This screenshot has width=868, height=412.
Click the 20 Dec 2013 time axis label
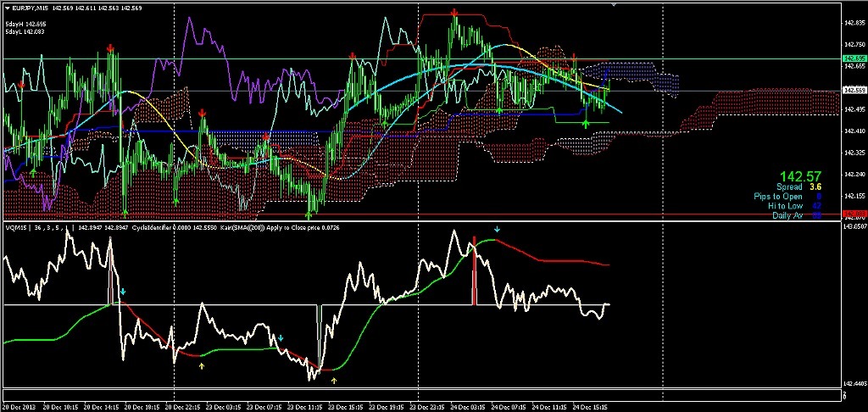[x=19, y=407]
